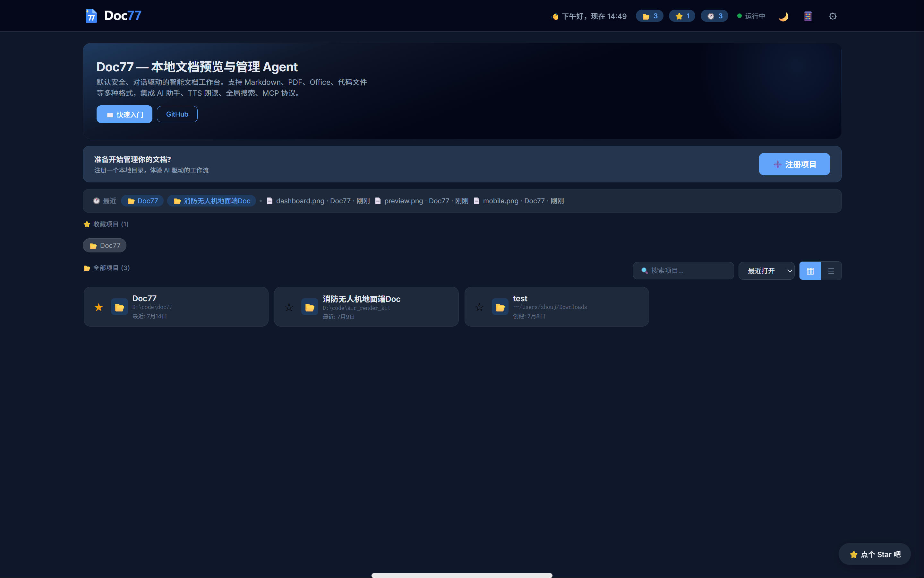Image resolution: width=924 pixels, height=578 pixels.
Task: Click the Doc77 logo icon
Action: (91, 16)
